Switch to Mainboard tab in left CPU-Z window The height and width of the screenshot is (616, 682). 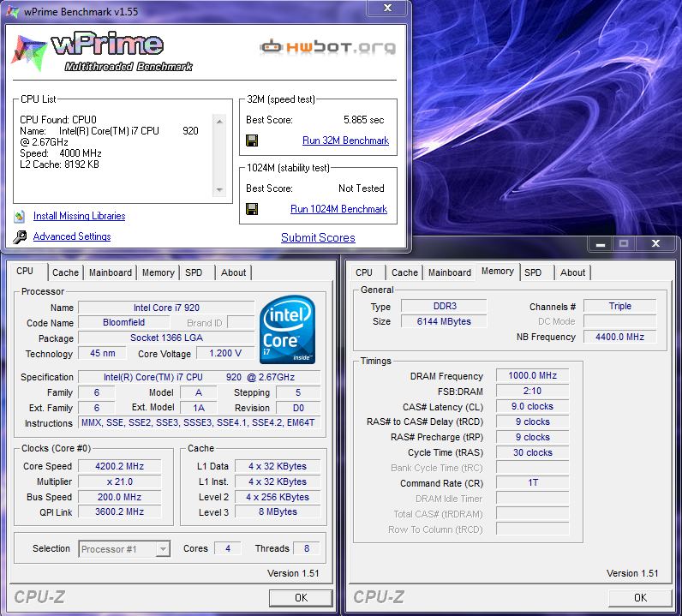[111, 272]
